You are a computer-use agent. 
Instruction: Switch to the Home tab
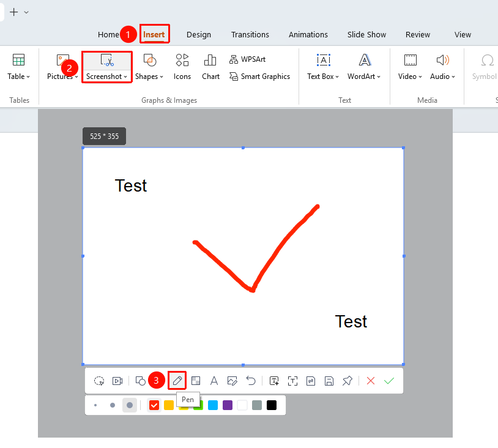108,35
